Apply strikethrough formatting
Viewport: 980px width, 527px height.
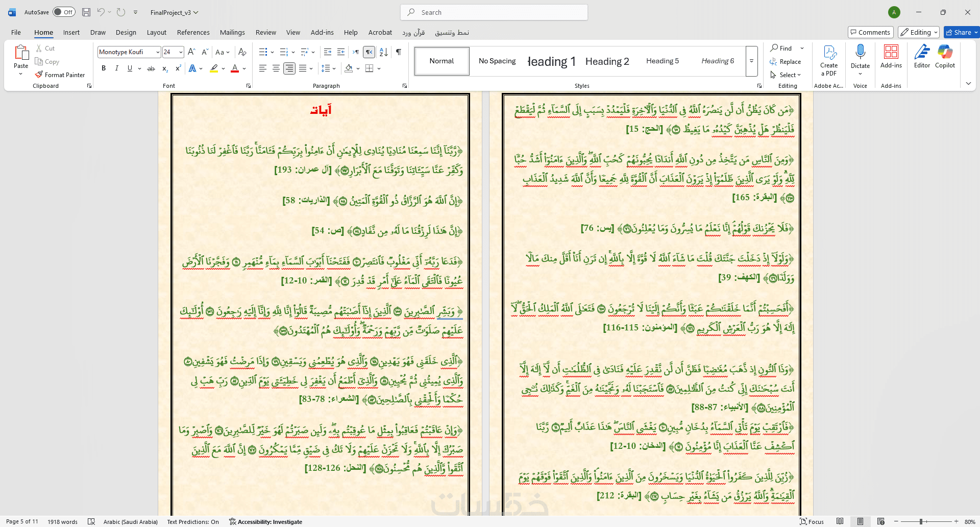coord(151,68)
